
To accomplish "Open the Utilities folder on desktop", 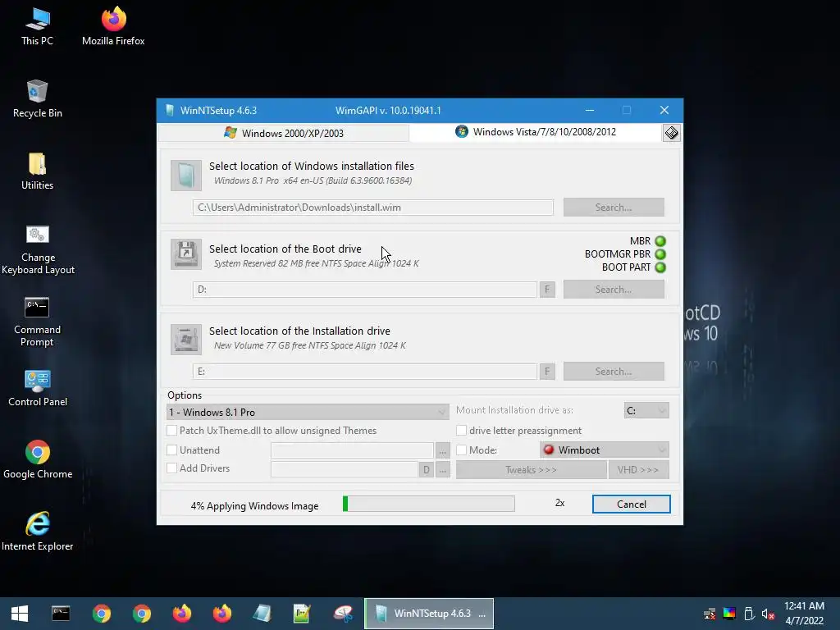I will 37,171.
